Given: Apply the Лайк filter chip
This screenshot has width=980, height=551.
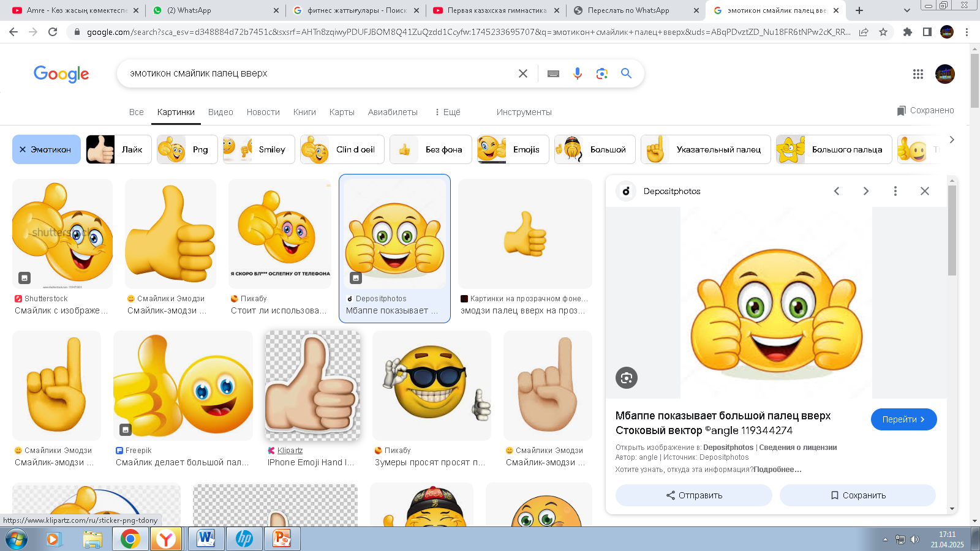Looking at the screenshot, I should coord(119,149).
